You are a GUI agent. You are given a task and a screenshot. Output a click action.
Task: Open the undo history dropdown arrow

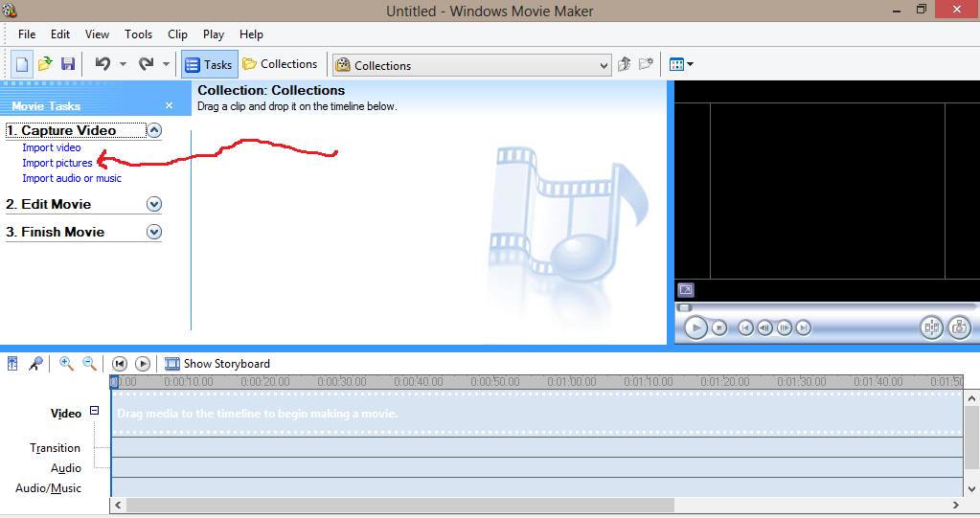click(x=124, y=64)
